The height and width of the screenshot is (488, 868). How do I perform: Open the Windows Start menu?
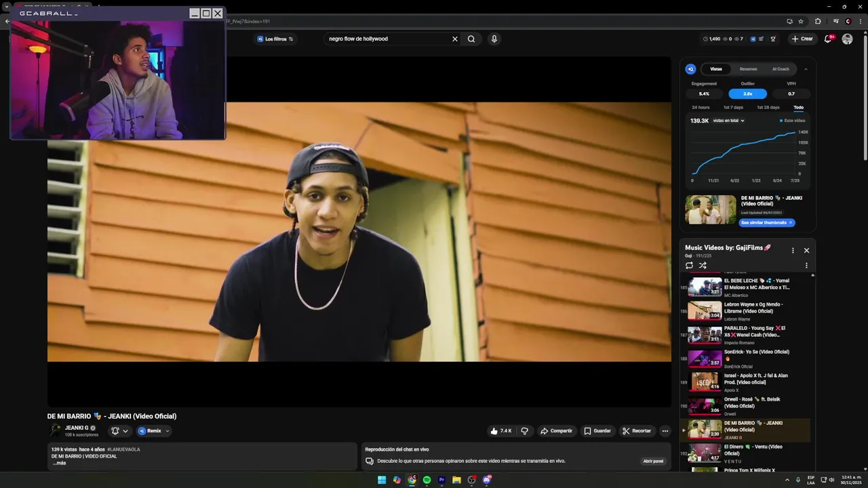point(382,480)
